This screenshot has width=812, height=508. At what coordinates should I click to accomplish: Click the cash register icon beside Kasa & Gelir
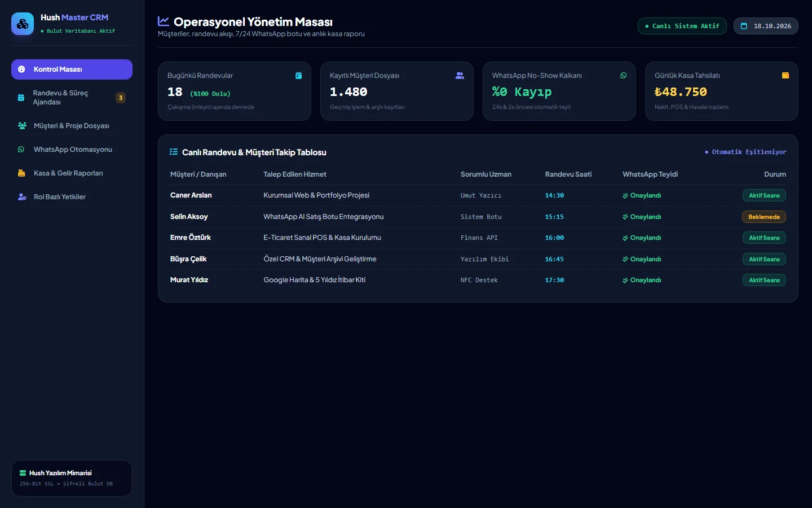pos(21,173)
